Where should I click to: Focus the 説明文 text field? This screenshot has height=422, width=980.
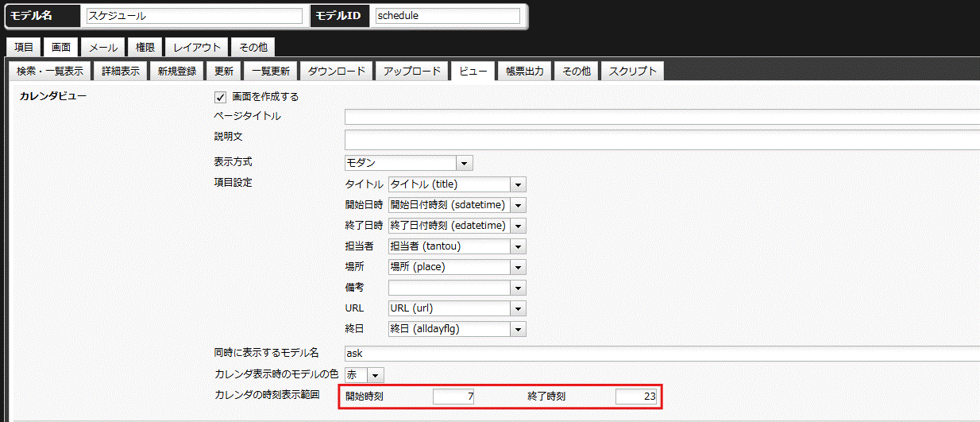pyautogui.click(x=662, y=140)
